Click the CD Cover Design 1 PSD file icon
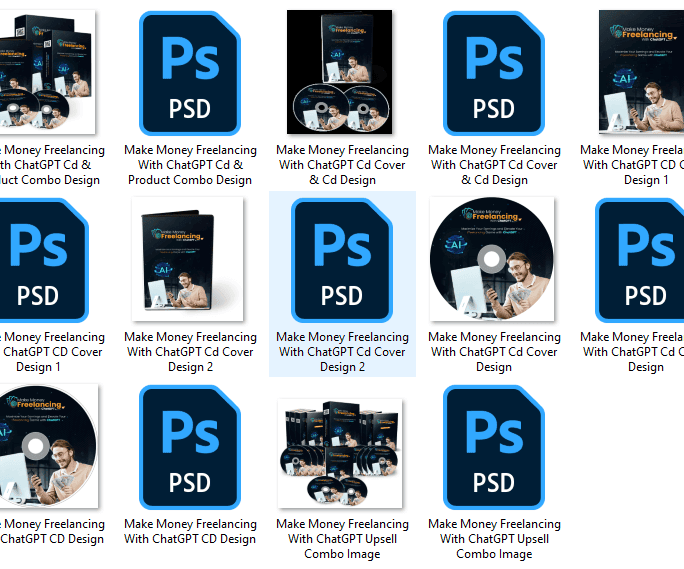This screenshot has width=684, height=569. pyautogui.click(x=44, y=260)
